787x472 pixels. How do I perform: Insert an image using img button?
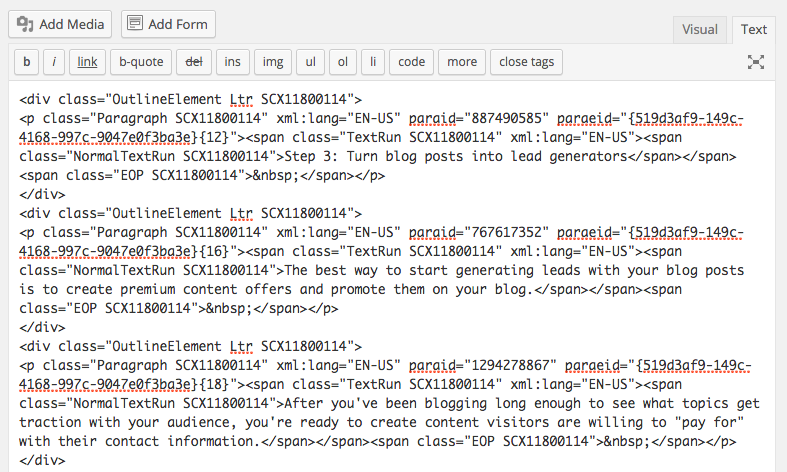pyautogui.click(x=273, y=62)
